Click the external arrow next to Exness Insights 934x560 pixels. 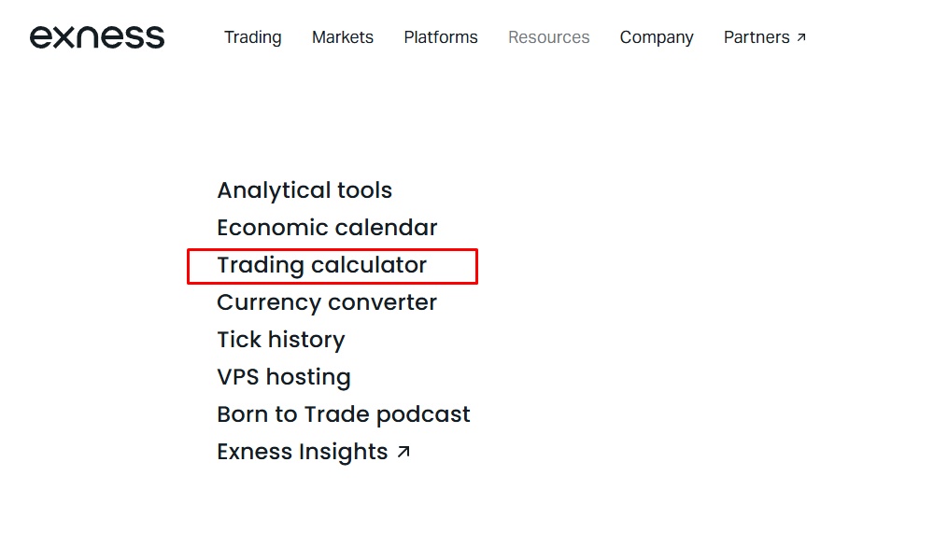tap(403, 452)
